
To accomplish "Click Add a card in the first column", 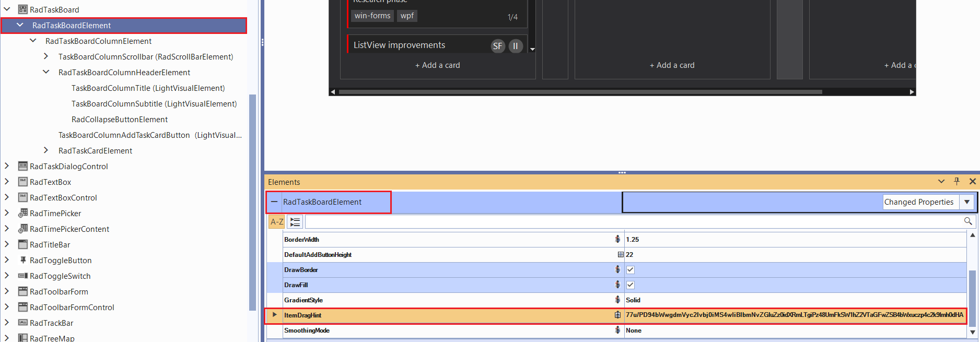I will [438, 65].
